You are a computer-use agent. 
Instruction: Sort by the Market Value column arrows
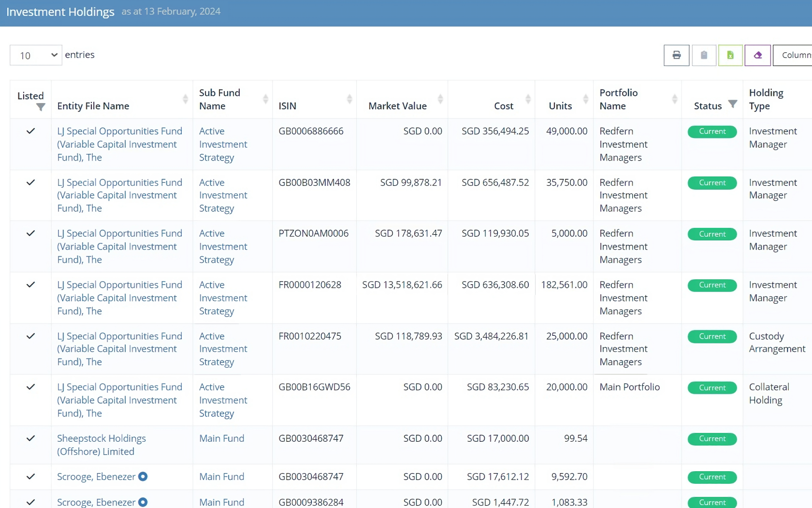coord(440,99)
